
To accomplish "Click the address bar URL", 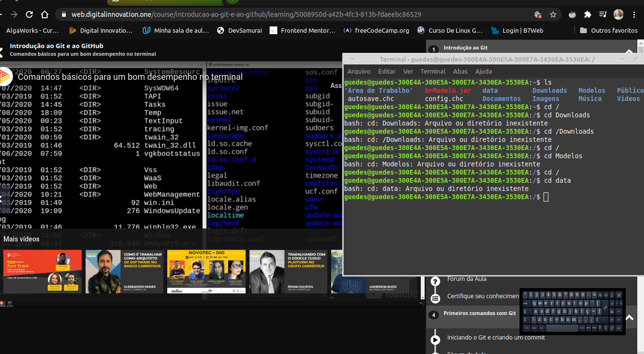I will click(x=246, y=14).
